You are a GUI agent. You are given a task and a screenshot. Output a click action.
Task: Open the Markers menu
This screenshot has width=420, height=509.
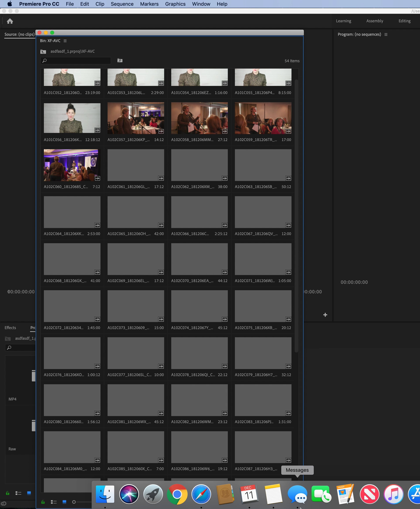tap(149, 4)
